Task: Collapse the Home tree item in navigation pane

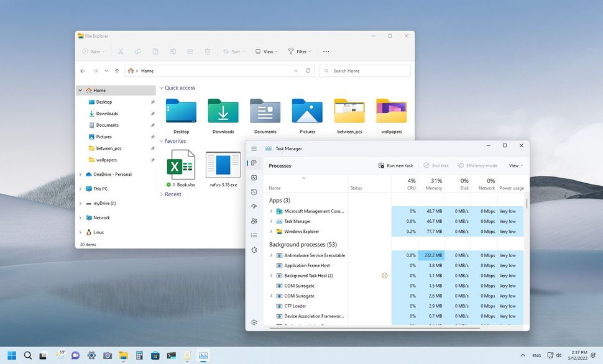Action: tap(80, 90)
